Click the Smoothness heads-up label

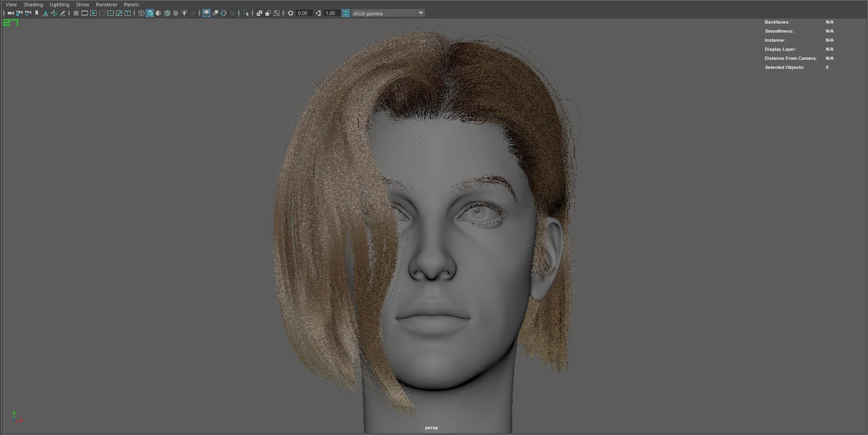[x=779, y=31]
